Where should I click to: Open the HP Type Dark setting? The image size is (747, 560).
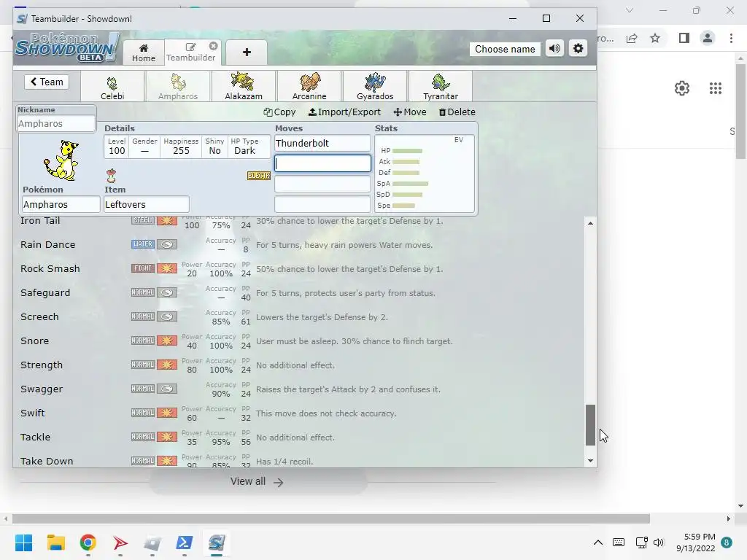pyautogui.click(x=244, y=147)
